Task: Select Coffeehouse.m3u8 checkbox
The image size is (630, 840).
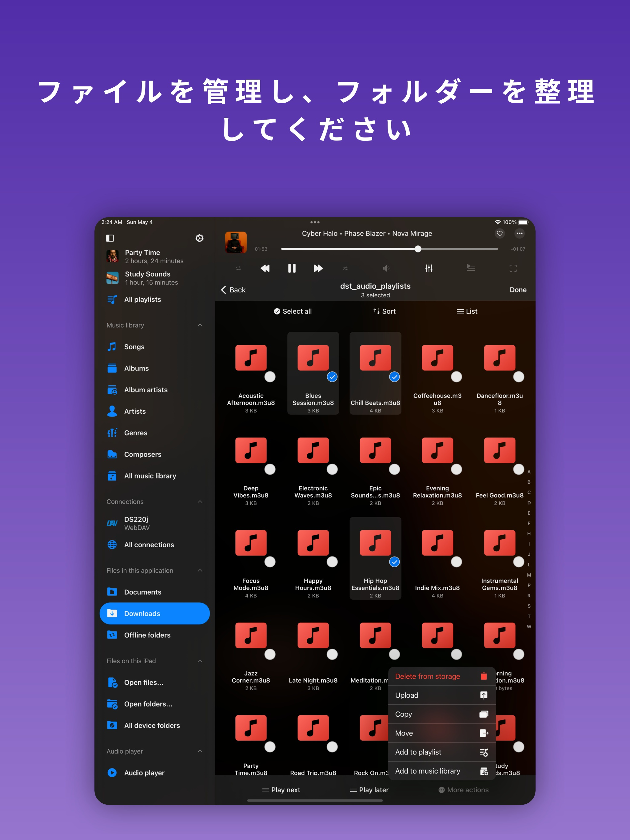Action: [x=457, y=377]
